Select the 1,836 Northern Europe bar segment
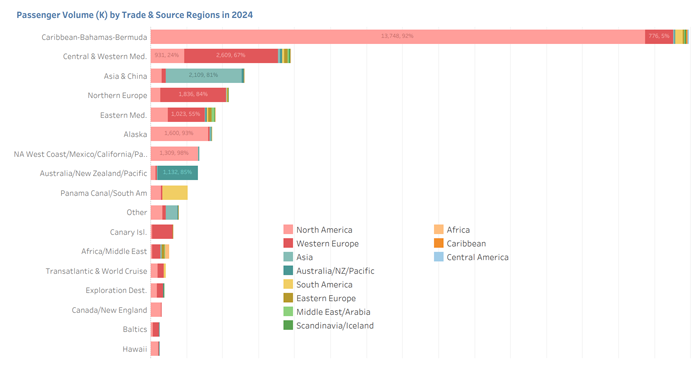 click(193, 95)
